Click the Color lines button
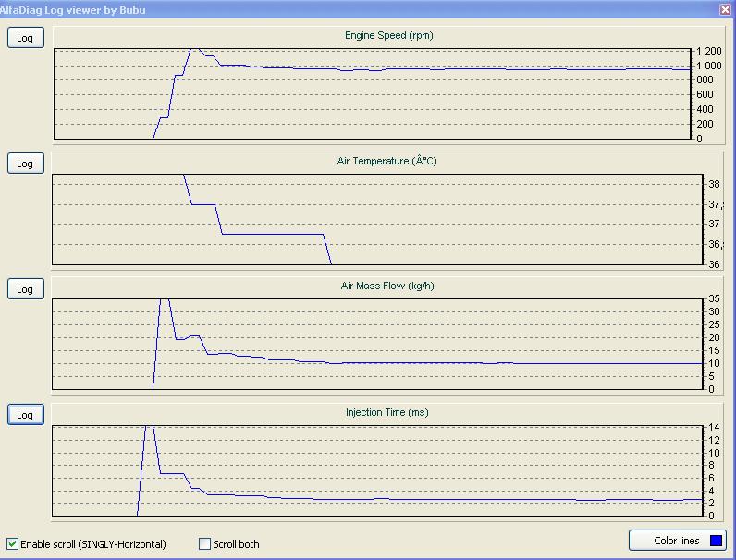Viewport: 736px width, 560px height. [x=677, y=540]
